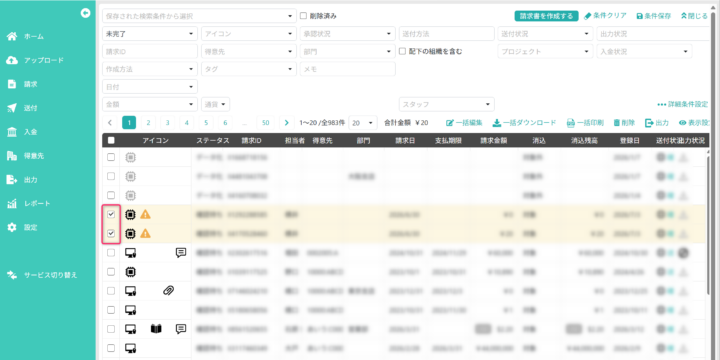Check the checkbox of the book icon row

coord(111,329)
